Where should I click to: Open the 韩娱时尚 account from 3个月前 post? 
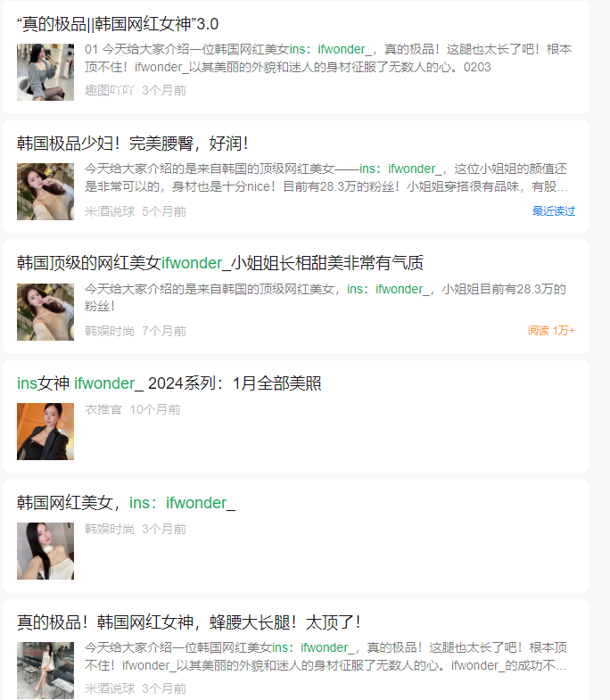point(110,530)
